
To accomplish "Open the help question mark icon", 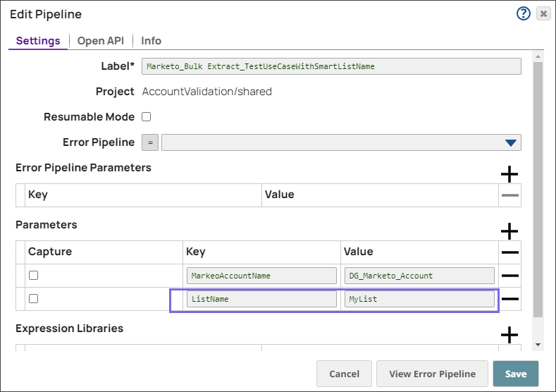I will pos(523,14).
